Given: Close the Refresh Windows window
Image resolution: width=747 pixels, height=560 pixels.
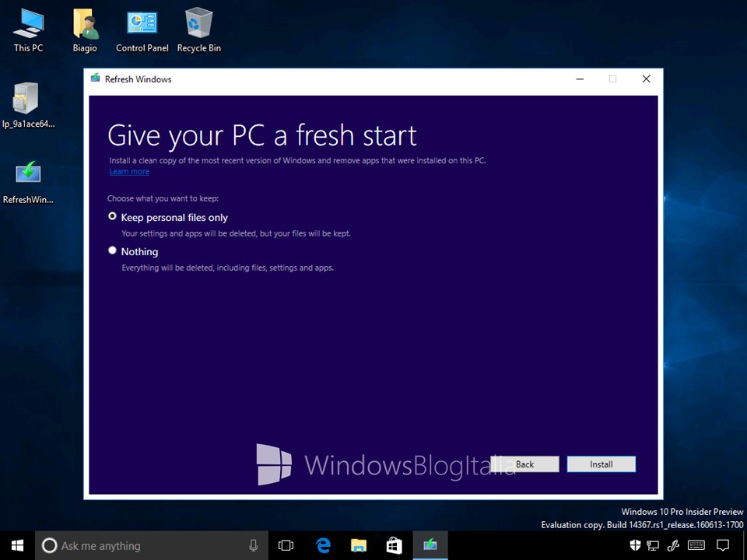Looking at the screenshot, I should click(x=646, y=79).
